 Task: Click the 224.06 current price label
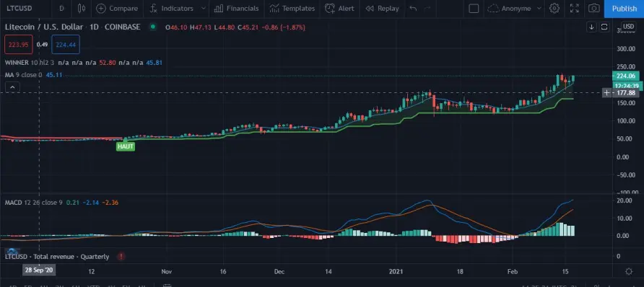click(625, 76)
